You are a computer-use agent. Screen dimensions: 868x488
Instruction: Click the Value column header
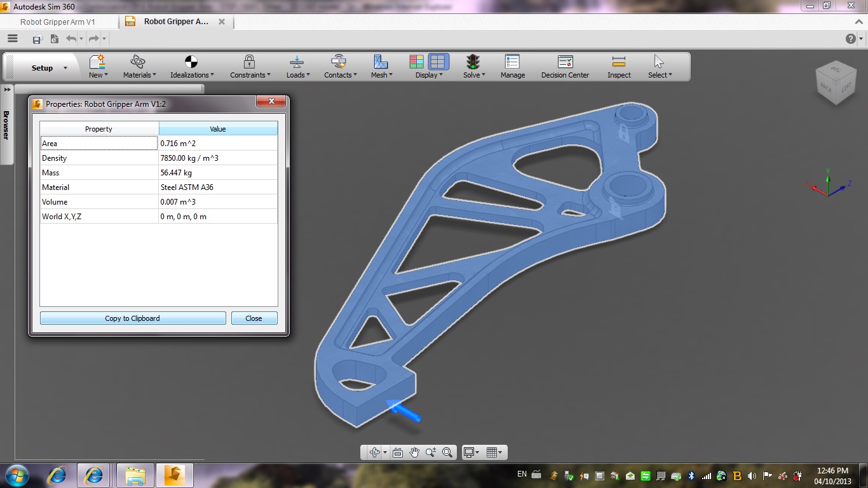tap(218, 128)
